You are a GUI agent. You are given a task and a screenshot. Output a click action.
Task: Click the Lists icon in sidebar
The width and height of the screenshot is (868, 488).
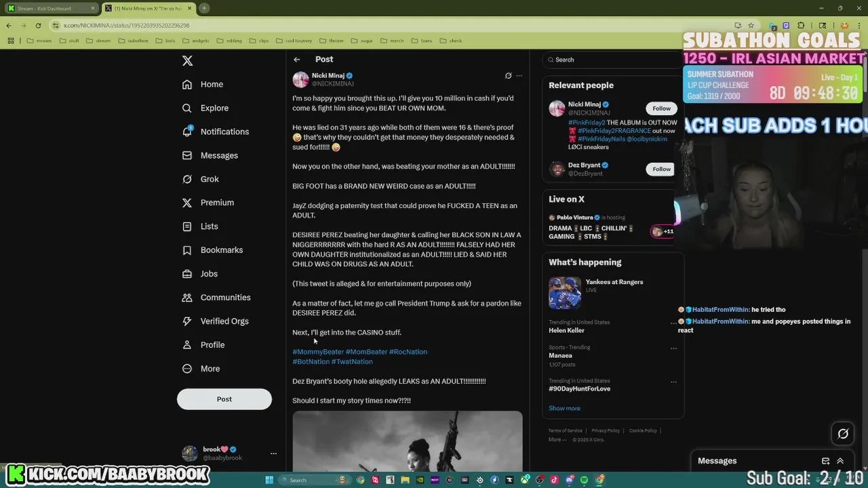pyautogui.click(x=187, y=226)
